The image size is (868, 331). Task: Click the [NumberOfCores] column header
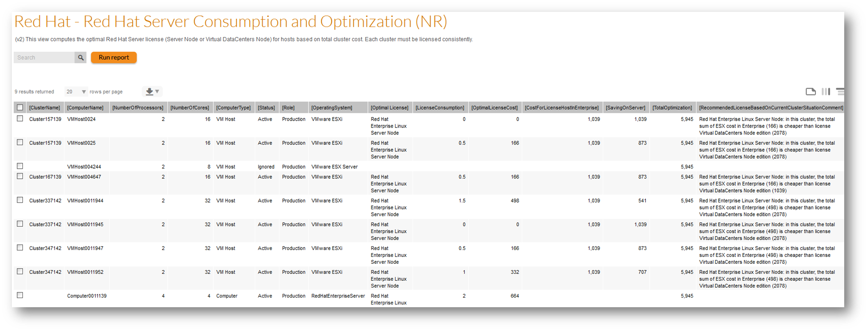click(190, 108)
